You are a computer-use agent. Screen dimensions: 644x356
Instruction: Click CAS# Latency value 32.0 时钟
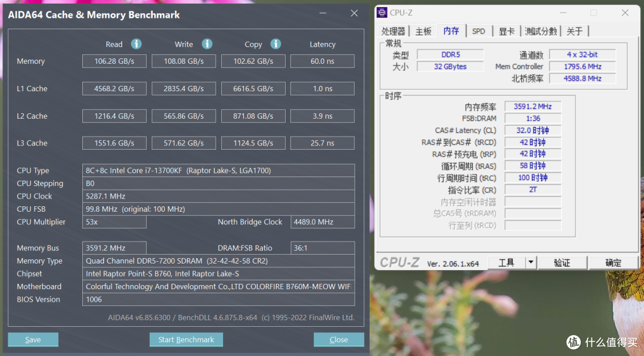532,130
